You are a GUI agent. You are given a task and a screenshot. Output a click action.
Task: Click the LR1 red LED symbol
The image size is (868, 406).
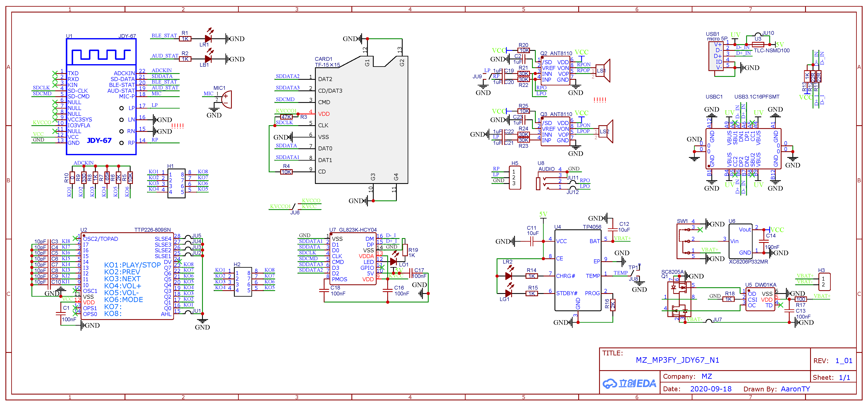click(x=208, y=39)
